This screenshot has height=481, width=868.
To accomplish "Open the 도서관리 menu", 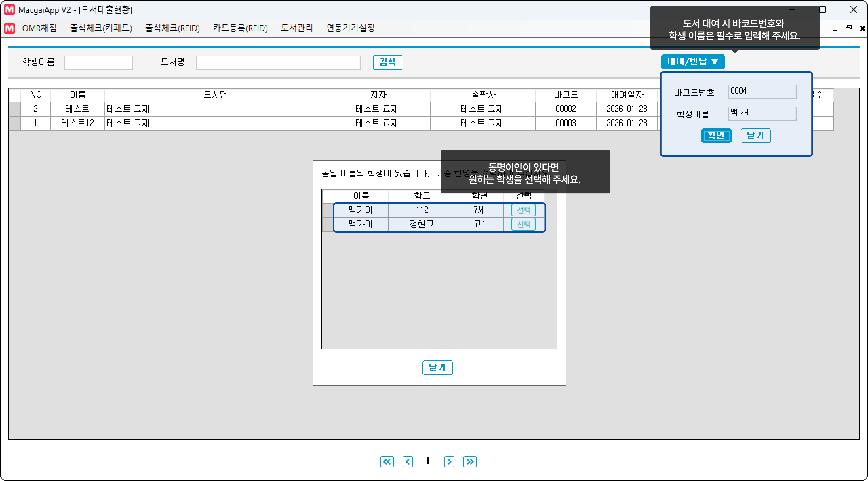I will tap(297, 28).
